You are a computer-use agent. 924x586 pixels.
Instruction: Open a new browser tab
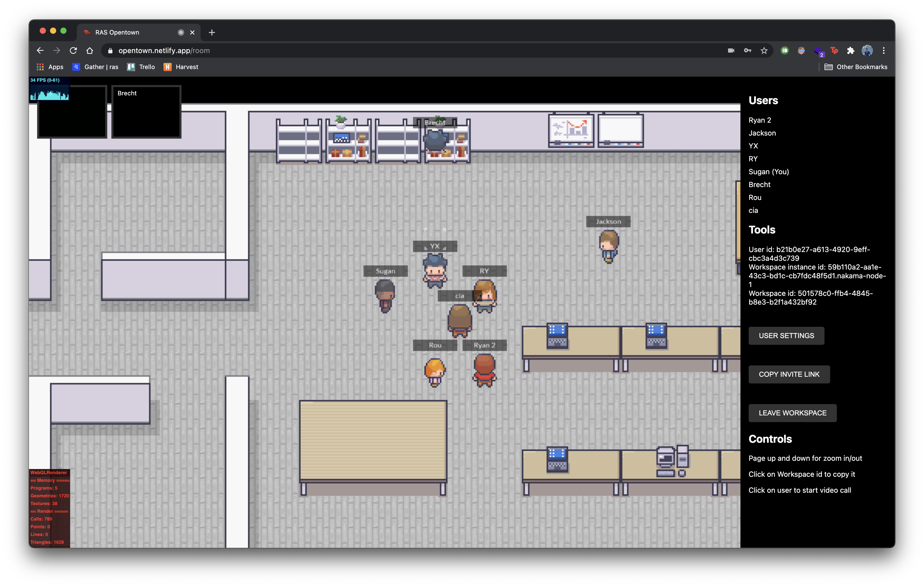click(x=212, y=32)
